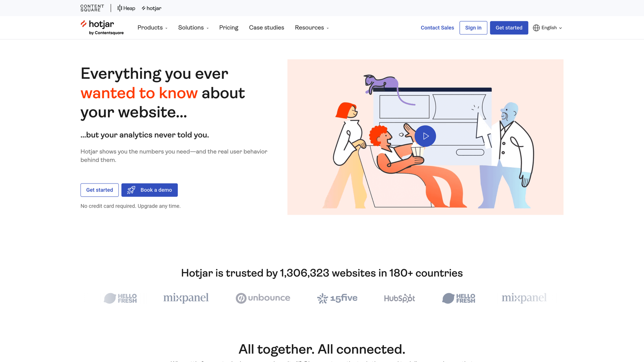This screenshot has height=362, width=644.
Task: Click the hotjar logo in the top utility bar
Action: (x=152, y=8)
